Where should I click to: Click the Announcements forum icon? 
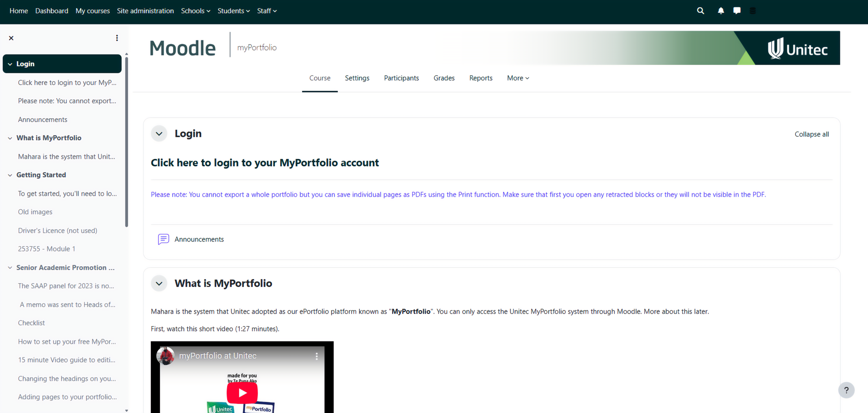[163, 239]
